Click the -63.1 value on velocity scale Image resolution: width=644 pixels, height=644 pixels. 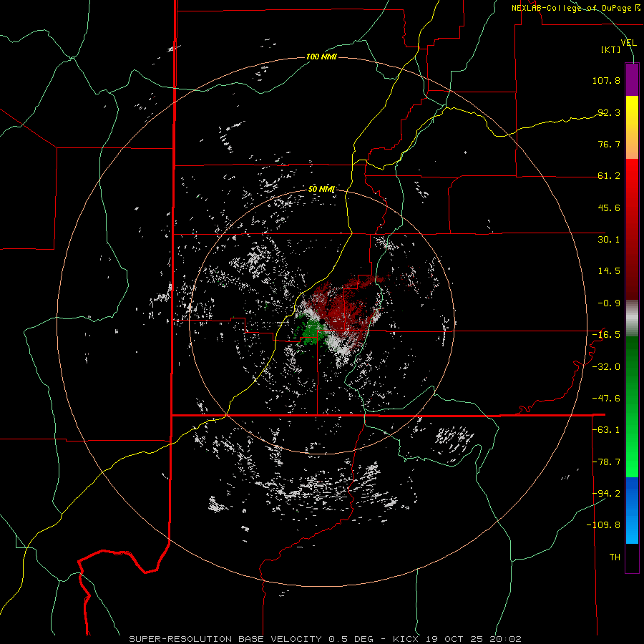(606, 430)
